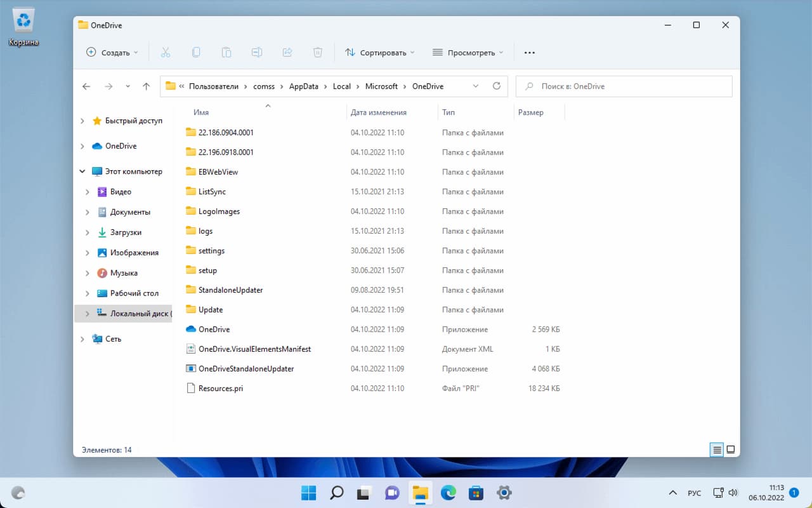The height and width of the screenshot is (508, 812).
Task: Click the Copy icon in toolbar
Action: [196, 53]
